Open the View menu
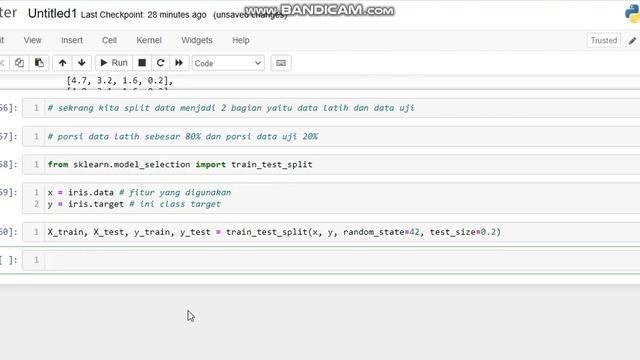 tap(32, 40)
